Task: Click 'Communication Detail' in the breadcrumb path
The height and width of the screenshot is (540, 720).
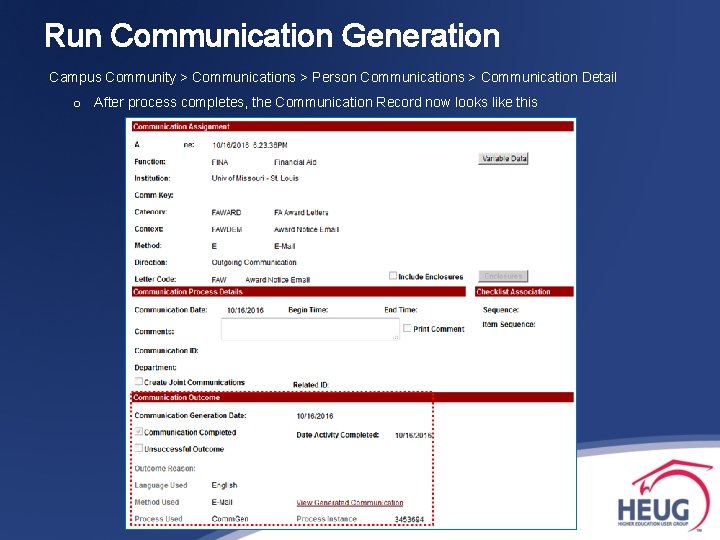Action: (549, 77)
